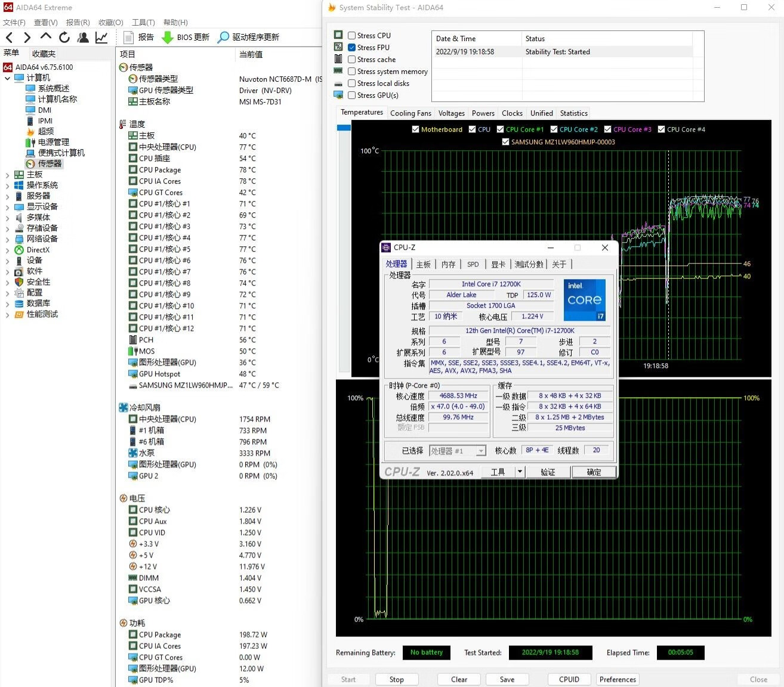Select 超频 overclock entry with flame icon

coord(40,131)
